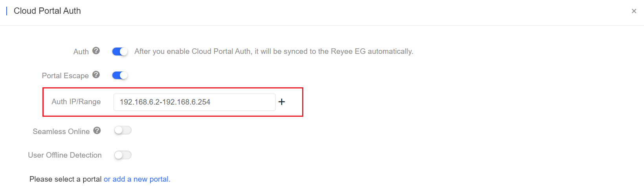Add another Auth IP range with plus icon
Image resolution: width=644 pixels, height=195 pixels.
282,102
